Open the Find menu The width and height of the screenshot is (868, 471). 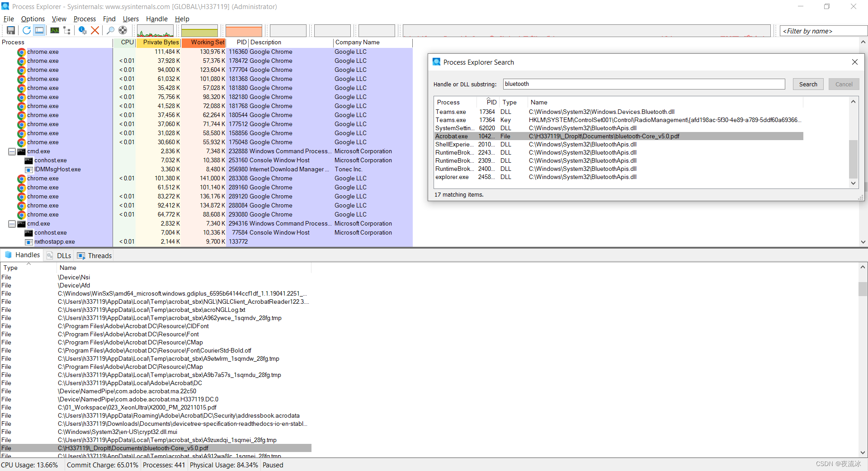point(109,19)
